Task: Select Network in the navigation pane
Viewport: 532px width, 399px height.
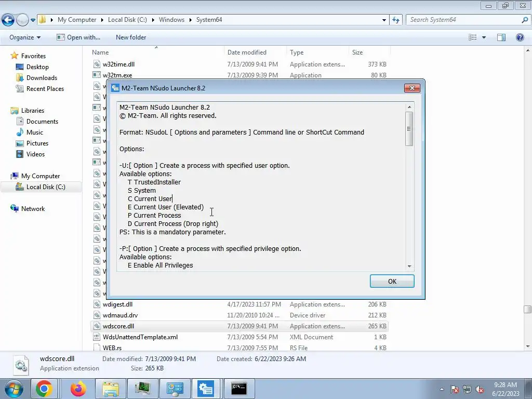Action: (33, 209)
